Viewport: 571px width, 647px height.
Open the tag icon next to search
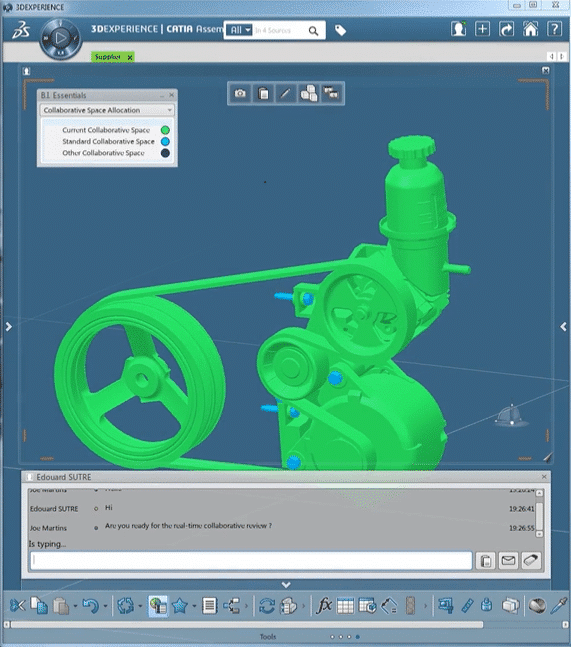coord(340,30)
